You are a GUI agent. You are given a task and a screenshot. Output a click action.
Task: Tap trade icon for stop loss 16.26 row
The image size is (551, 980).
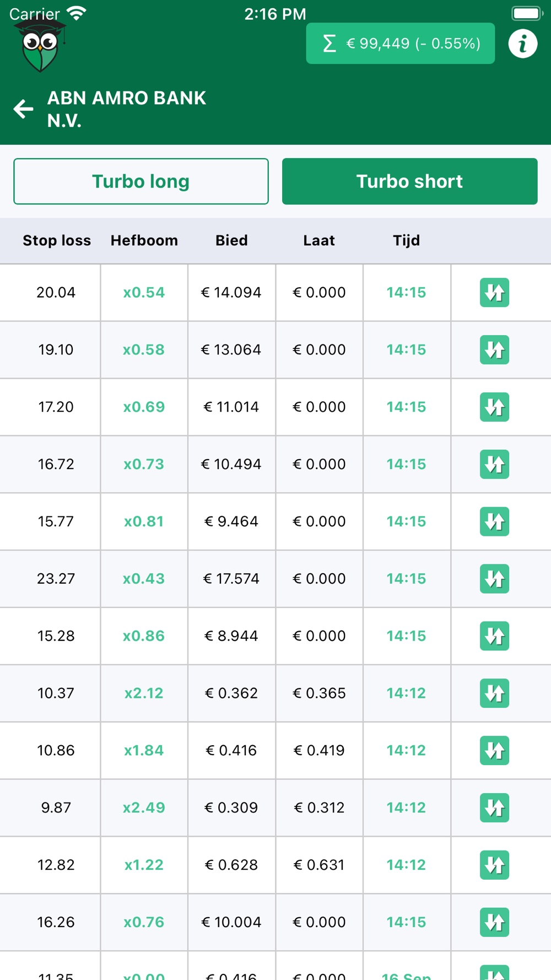point(494,923)
